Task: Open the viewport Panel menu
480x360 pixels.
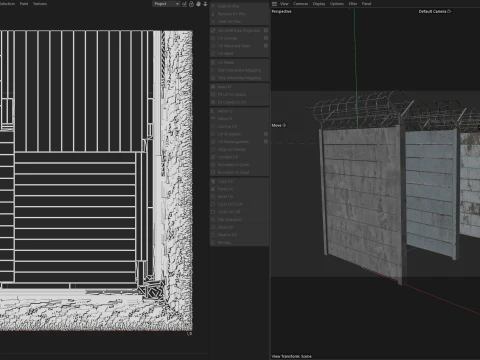Action: click(x=366, y=4)
